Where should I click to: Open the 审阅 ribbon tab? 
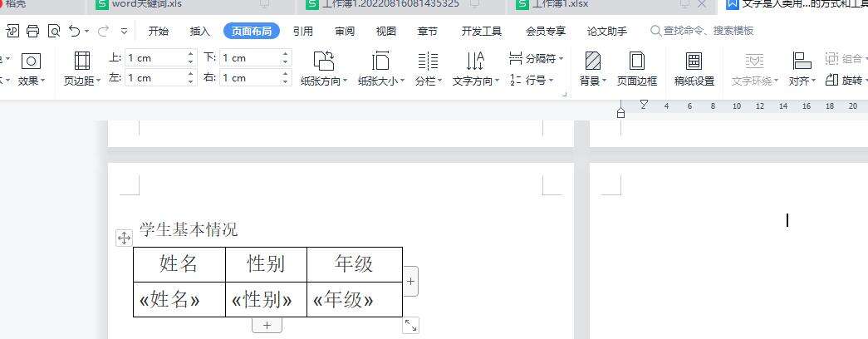(345, 31)
